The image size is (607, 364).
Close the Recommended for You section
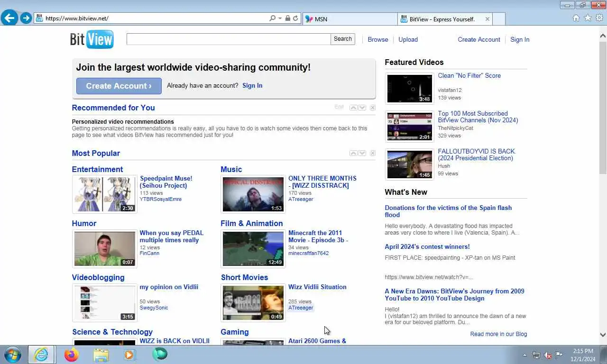coord(373,108)
